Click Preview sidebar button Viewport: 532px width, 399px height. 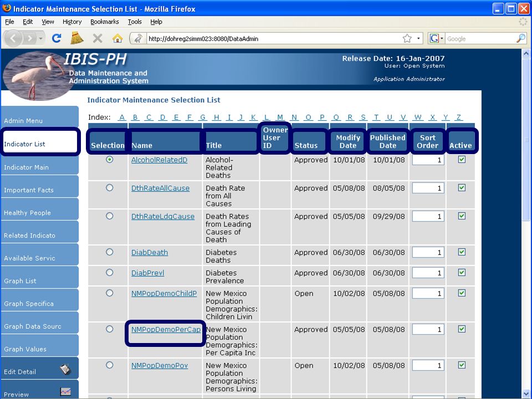(39, 390)
